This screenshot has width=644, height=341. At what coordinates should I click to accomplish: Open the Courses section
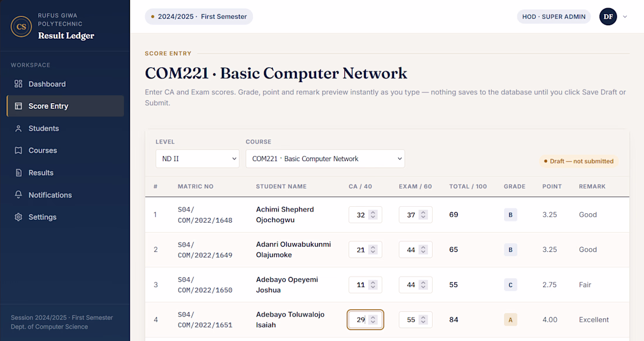point(66,151)
